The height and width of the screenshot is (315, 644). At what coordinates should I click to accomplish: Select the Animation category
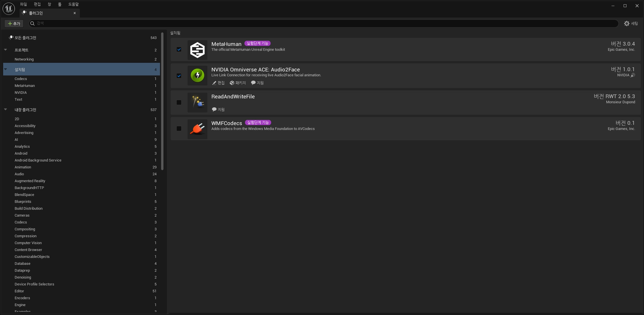coord(81,167)
